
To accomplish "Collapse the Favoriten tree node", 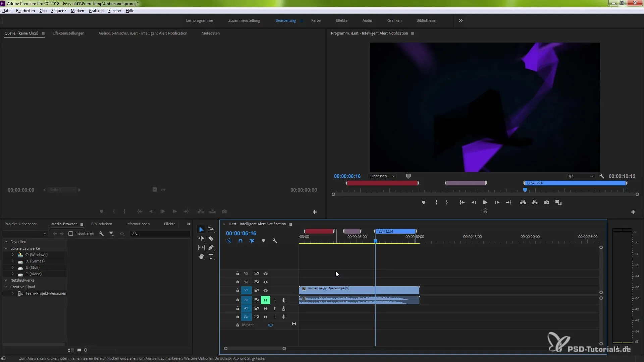I will 6,242.
